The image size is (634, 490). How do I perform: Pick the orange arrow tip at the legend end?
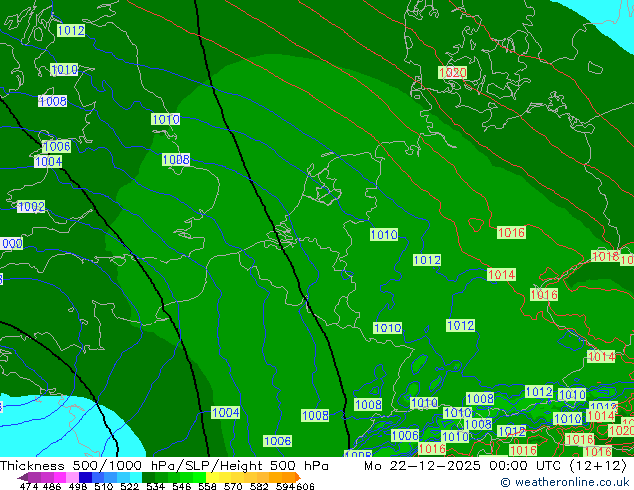[298, 477]
